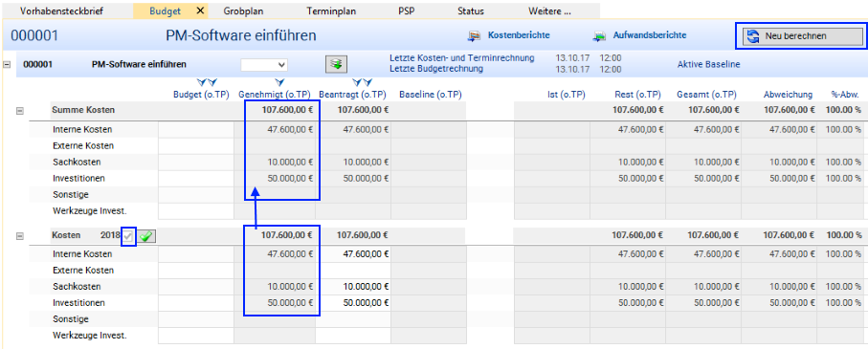Screen dimensions: 868x349
Task: Click Gesamt (o.TP) column header
Action: [x=707, y=95]
